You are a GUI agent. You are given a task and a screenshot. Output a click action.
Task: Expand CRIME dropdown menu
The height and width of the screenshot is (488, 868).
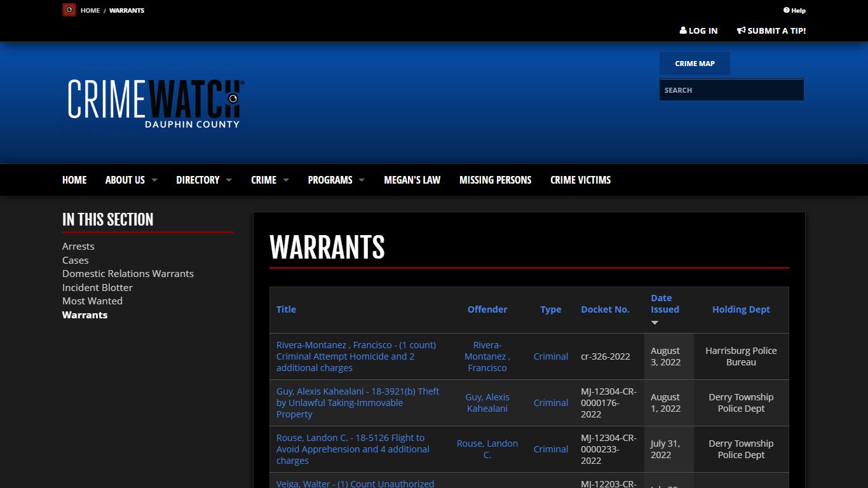pyautogui.click(x=270, y=180)
